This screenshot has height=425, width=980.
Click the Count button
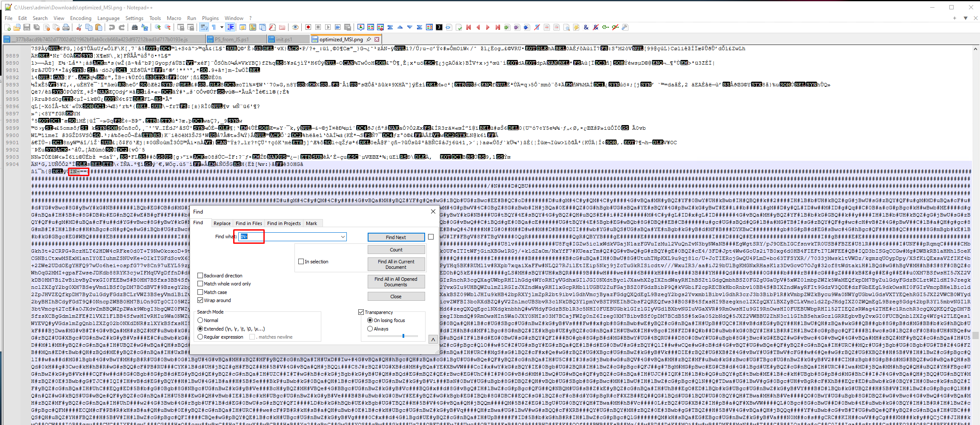tap(396, 250)
